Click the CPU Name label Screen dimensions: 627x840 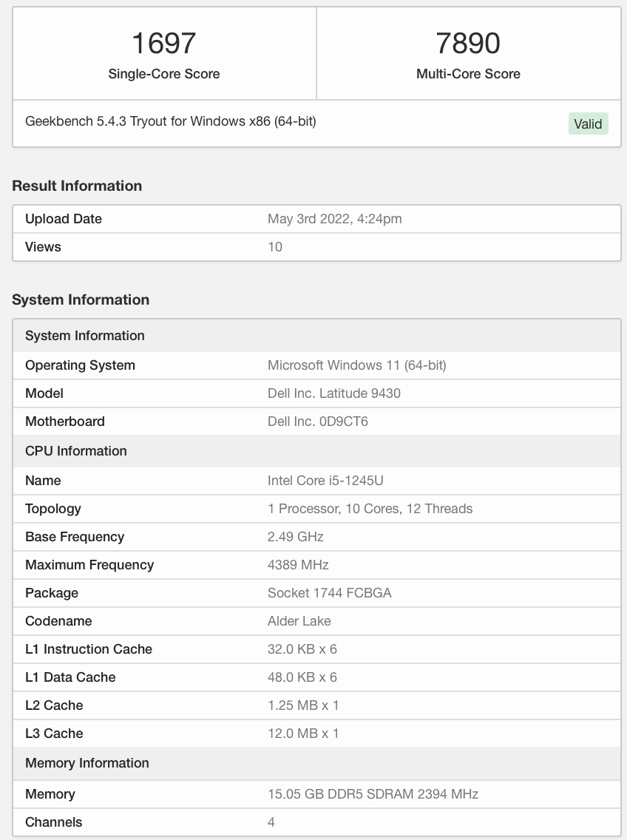(43, 481)
